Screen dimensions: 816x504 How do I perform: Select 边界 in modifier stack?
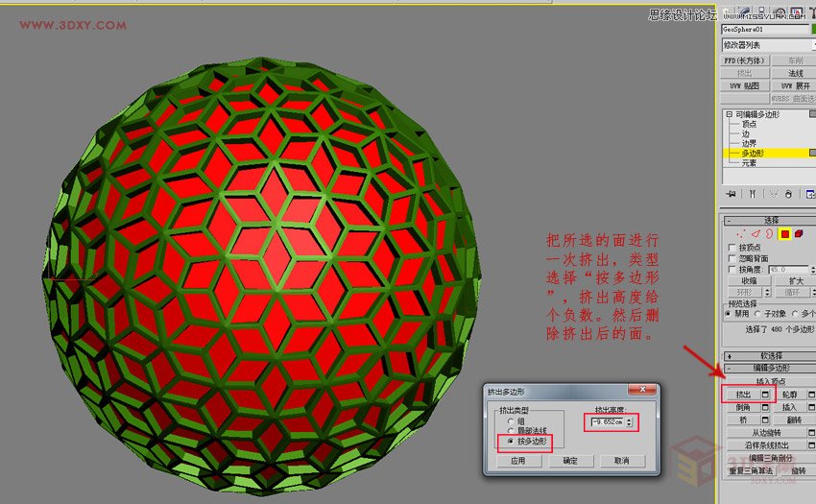[x=749, y=143]
